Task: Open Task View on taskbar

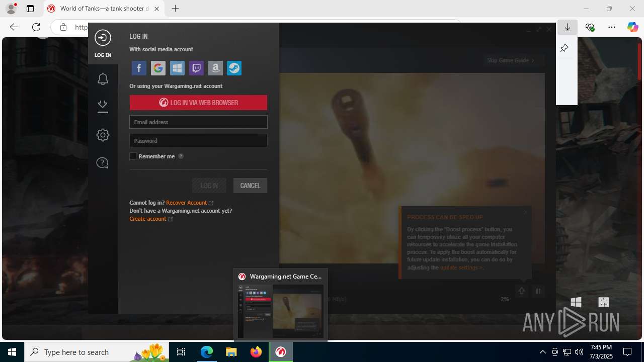Action: click(181, 352)
